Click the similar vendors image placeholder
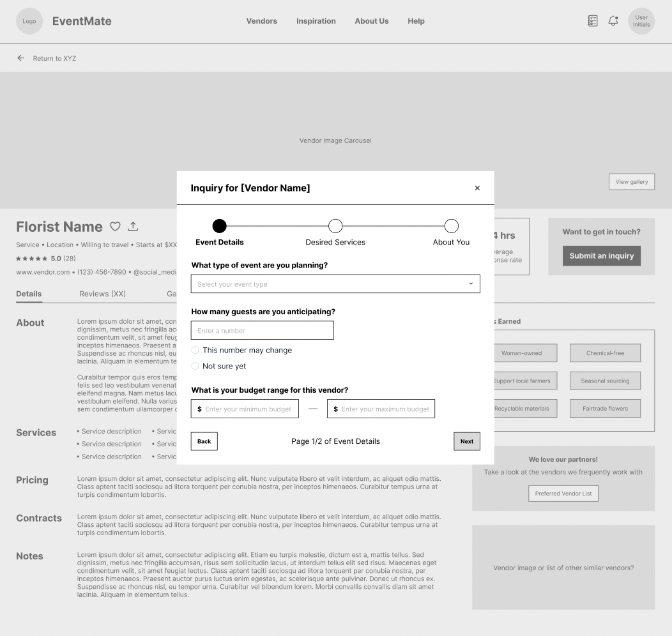This screenshot has height=636, width=672. 563,568
